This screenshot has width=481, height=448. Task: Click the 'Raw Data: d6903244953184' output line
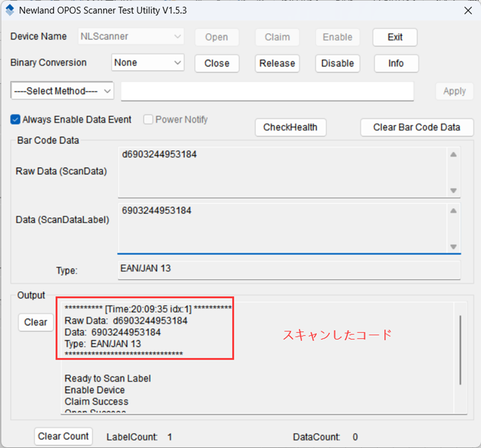[x=126, y=321]
